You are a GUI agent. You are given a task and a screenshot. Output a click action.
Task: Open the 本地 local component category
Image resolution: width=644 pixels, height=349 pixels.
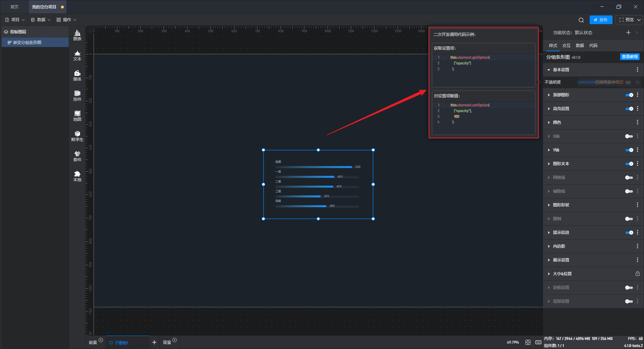point(77,176)
